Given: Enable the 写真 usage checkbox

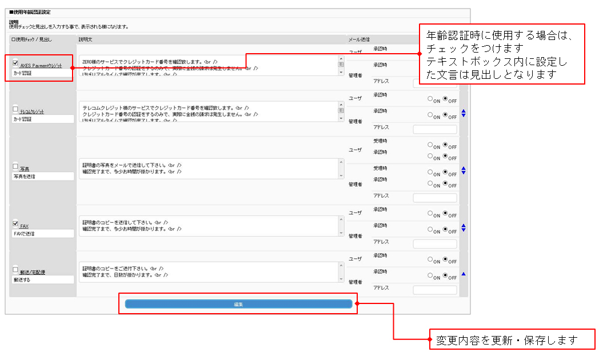Looking at the screenshot, I should [15, 166].
